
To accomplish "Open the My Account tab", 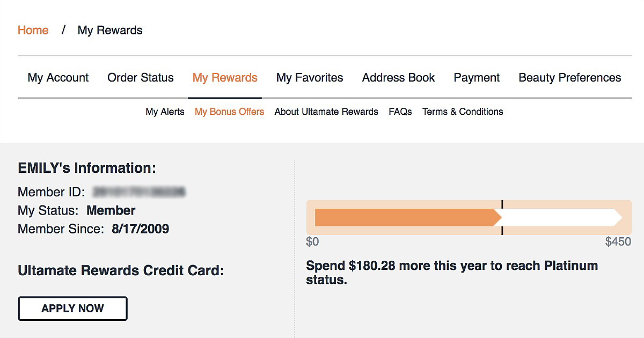I will (58, 78).
